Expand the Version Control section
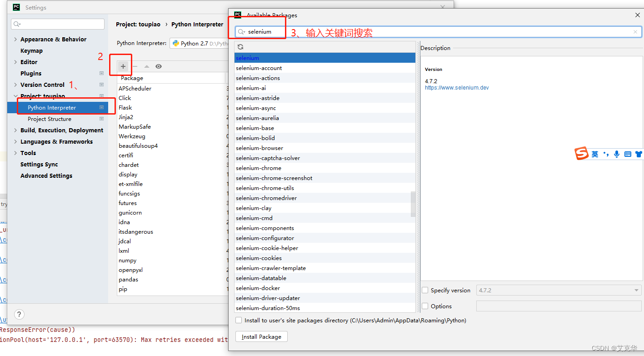644x356 pixels. 16,85
